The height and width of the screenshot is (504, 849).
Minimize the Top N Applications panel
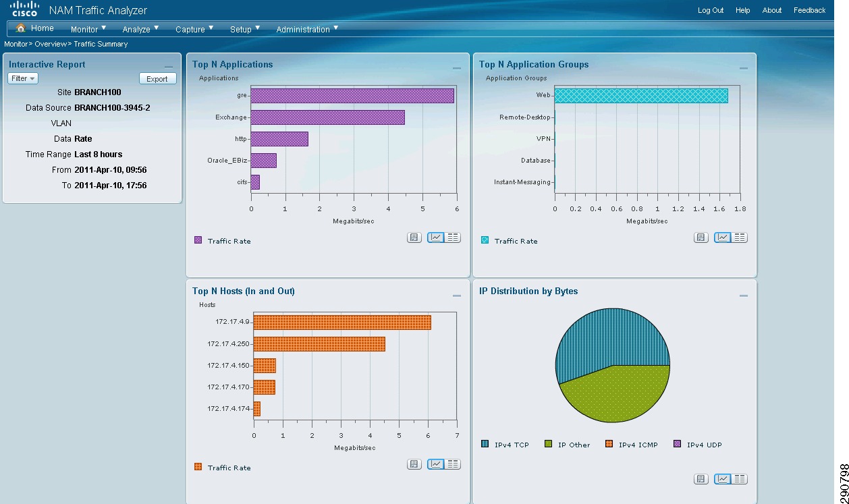[457, 68]
